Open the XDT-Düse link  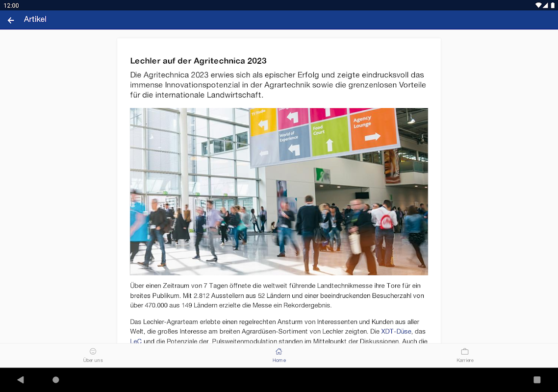click(x=396, y=332)
